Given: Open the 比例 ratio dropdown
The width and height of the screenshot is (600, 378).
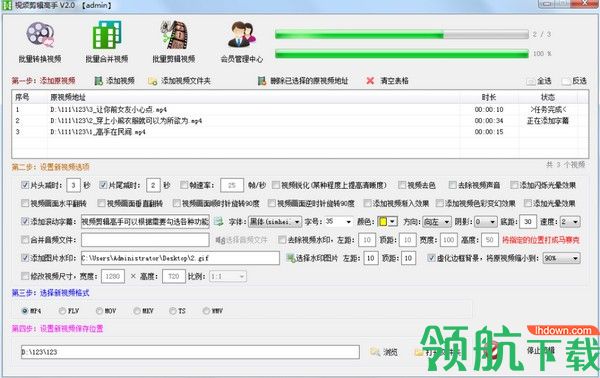Looking at the screenshot, I should pos(228,276).
